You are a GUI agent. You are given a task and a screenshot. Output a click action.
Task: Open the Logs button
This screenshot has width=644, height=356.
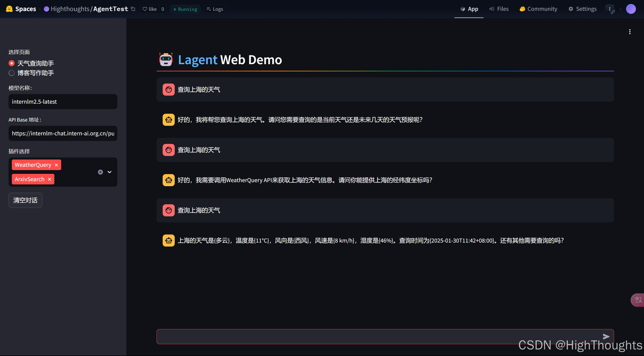pyautogui.click(x=215, y=9)
